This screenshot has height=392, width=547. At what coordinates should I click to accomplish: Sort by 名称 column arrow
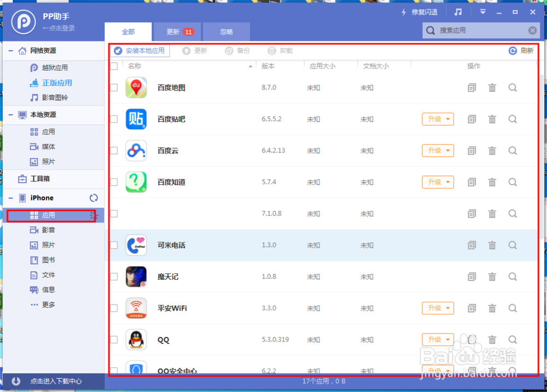(x=251, y=66)
